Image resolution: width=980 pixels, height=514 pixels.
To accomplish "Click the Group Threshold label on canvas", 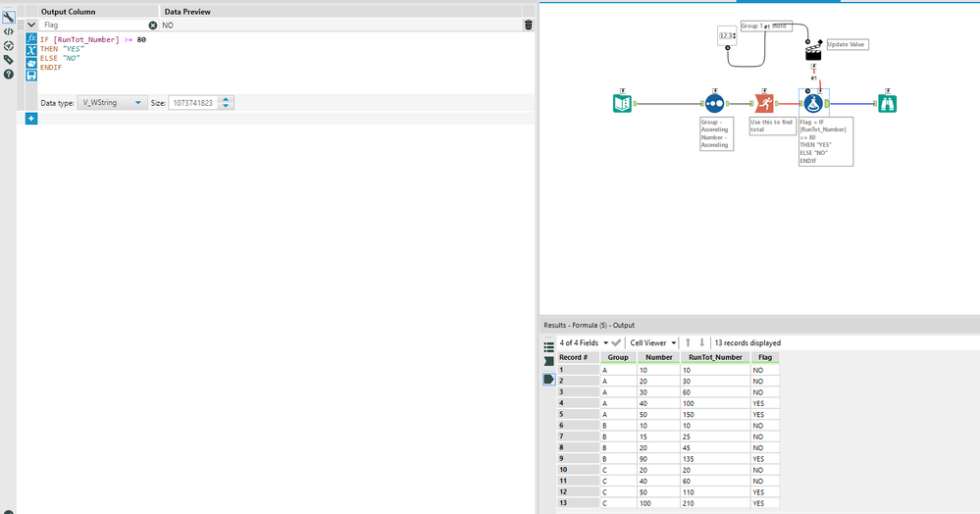I will [767, 26].
